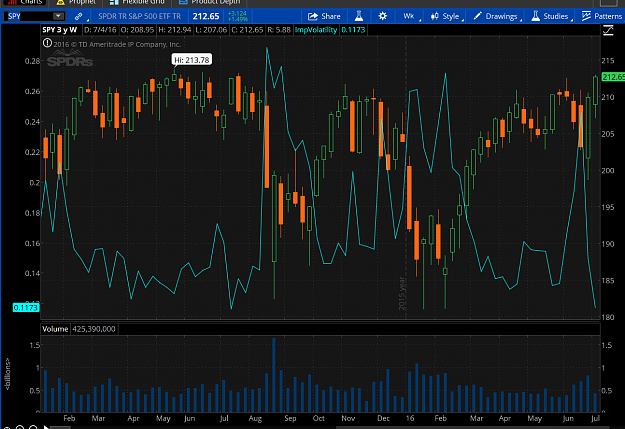Click the R: 5.88 range value
625x429 pixels.
[279, 30]
